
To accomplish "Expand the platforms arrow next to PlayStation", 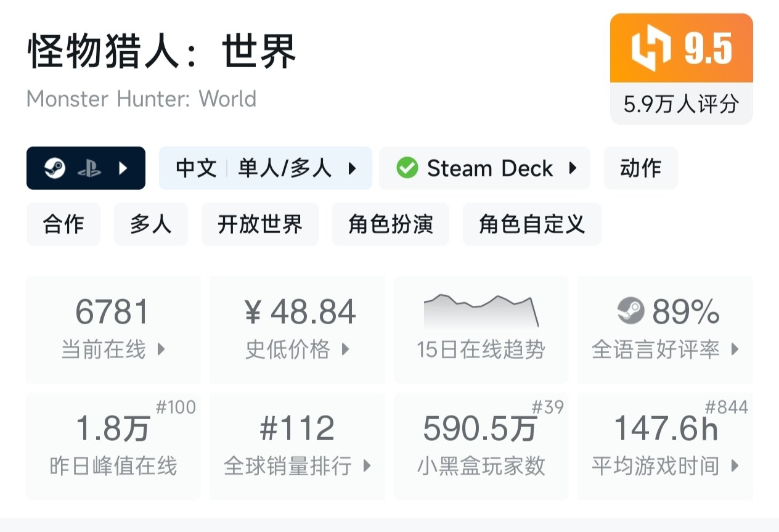I will [123, 168].
